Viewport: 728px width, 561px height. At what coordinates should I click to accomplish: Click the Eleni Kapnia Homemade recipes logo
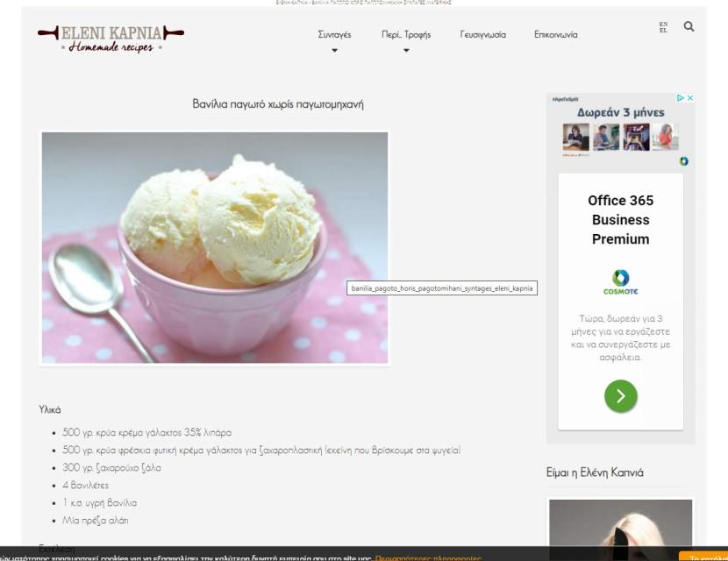click(x=111, y=39)
